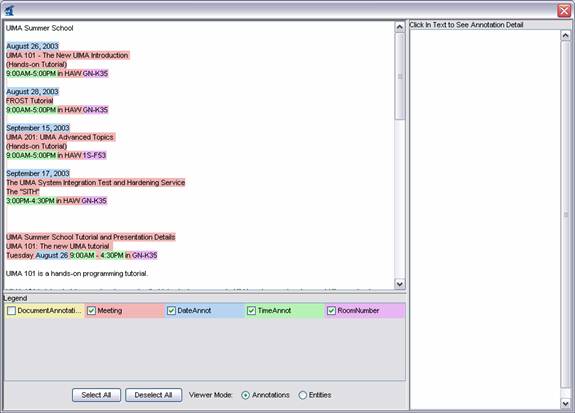This screenshot has width=575, height=413.
Task: Click the '4:30PM' time annotation
Action: 111,255
